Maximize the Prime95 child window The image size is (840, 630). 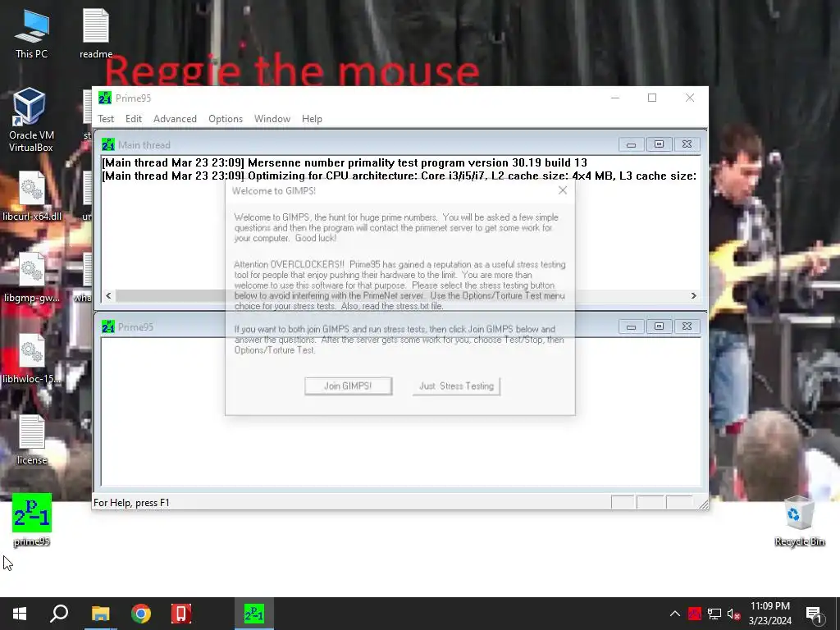[659, 326]
